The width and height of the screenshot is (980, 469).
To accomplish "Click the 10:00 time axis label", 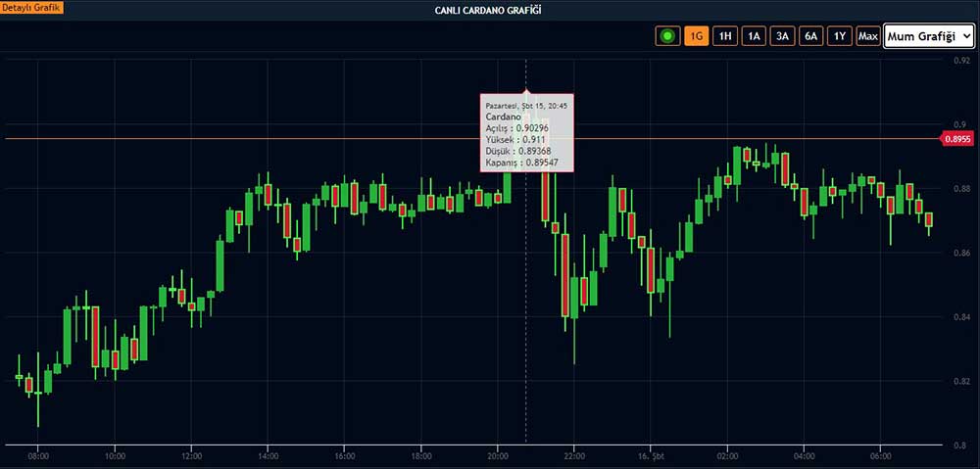I will click(115, 456).
